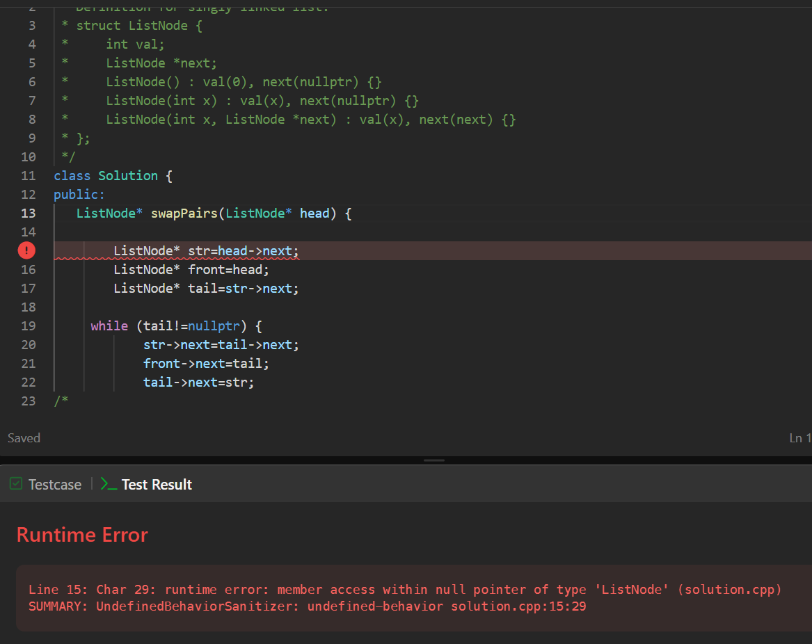This screenshot has height=644, width=812.
Task: Click the Saved status label
Action: coord(24,437)
